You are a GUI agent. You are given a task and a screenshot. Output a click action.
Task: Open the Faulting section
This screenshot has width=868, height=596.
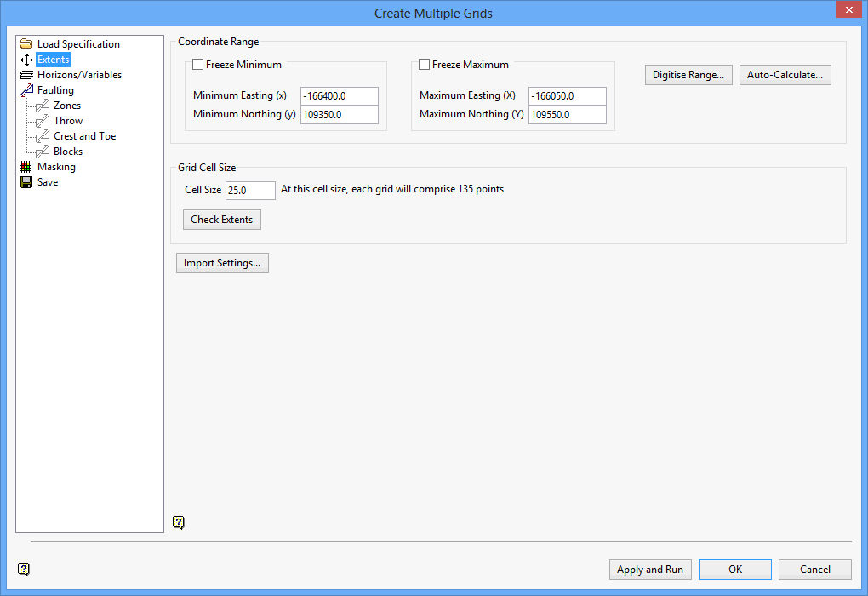point(55,90)
